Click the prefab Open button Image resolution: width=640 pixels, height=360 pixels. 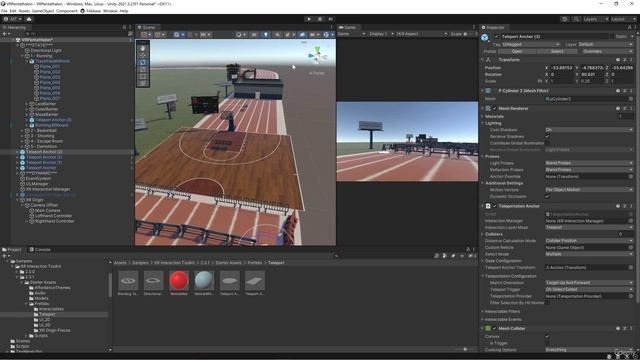pos(517,51)
